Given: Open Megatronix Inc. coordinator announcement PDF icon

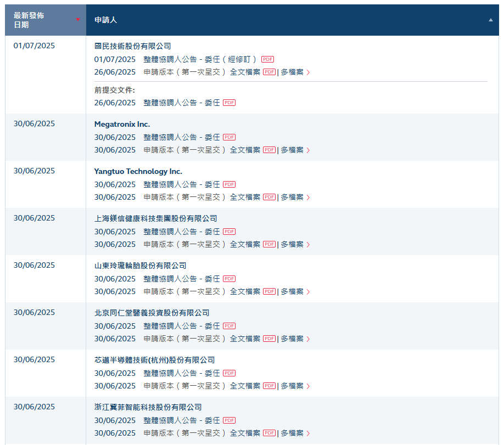Looking at the screenshot, I should (x=229, y=137).
